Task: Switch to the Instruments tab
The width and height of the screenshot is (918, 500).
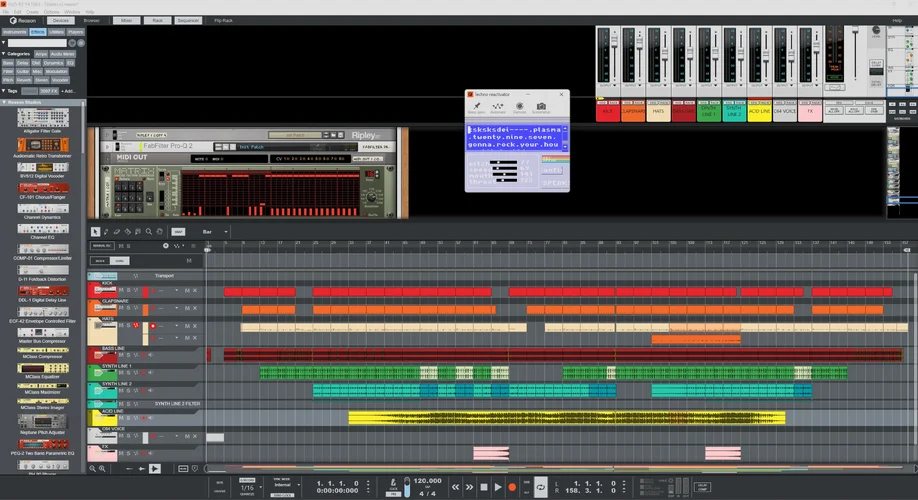Action: pyautogui.click(x=14, y=32)
